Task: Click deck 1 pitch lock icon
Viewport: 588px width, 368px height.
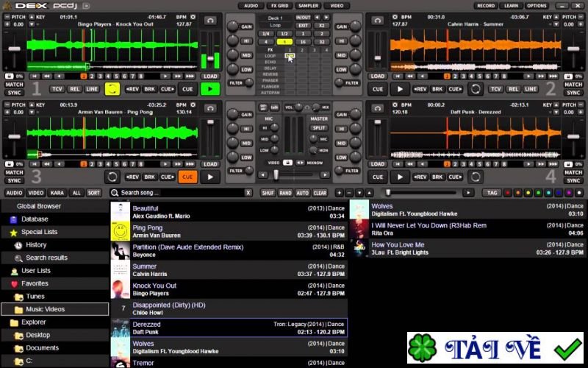Action: (x=9, y=77)
